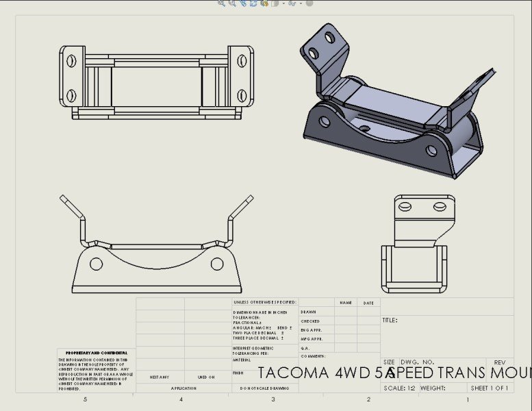This screenshot has height=411, width=532.
Task: Open the Display Style dropdown arrow
Action: point(283,3)
